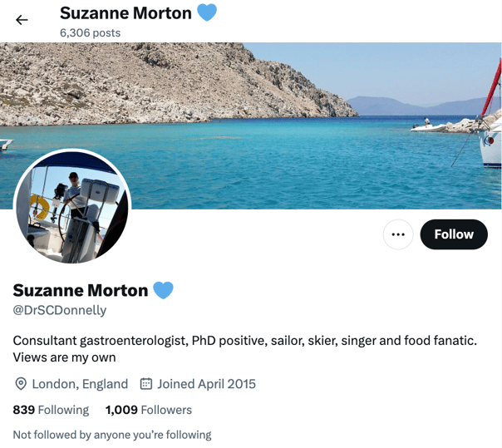The width and height of the screenshot is (502, 448).
Task: Click the London, England location text
Action: 80,384
